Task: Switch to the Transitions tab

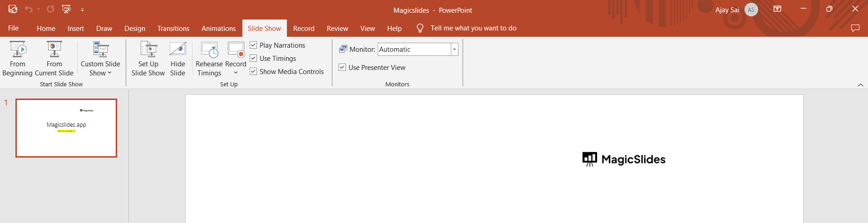Action: [x=173, y=28]
